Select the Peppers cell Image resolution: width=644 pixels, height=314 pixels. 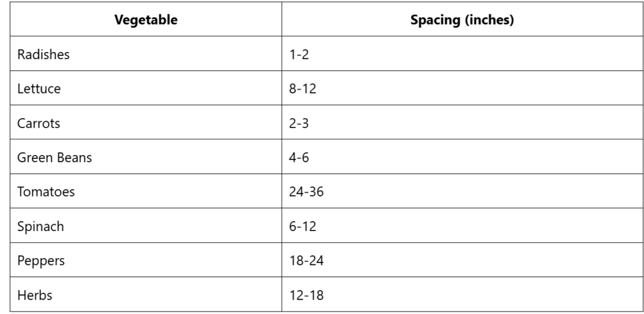click(x=42, y=260)
